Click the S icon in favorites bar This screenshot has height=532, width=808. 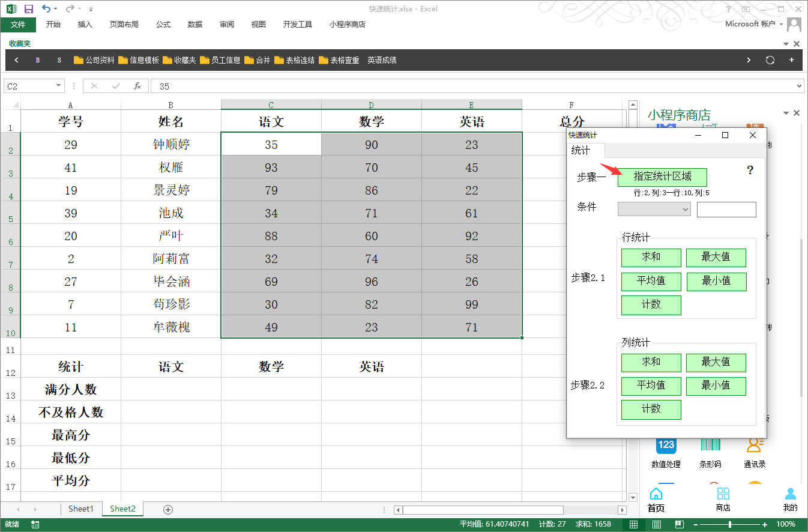pos(59,60)
